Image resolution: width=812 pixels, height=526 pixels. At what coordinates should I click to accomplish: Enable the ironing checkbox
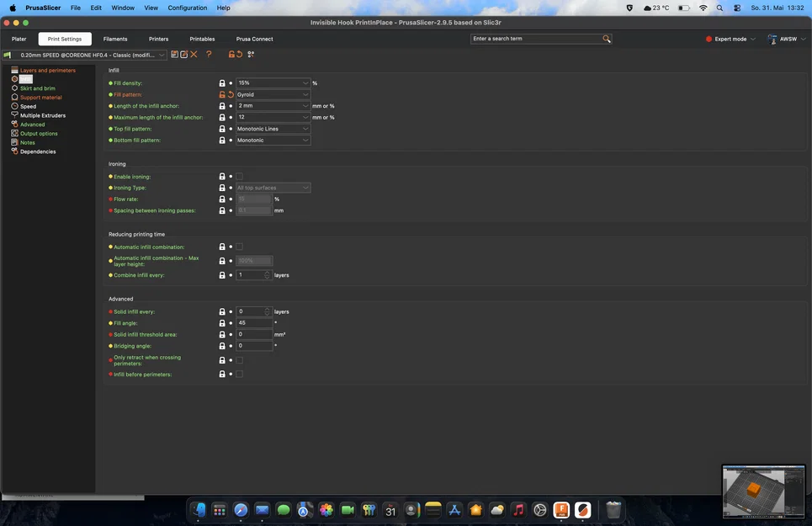pyautogui.click(x=239, y=177)
